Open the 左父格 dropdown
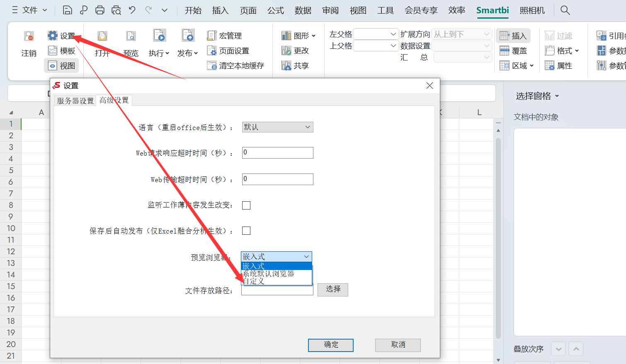This screenshot has width=626, height=364. click(x=376, y=34)
